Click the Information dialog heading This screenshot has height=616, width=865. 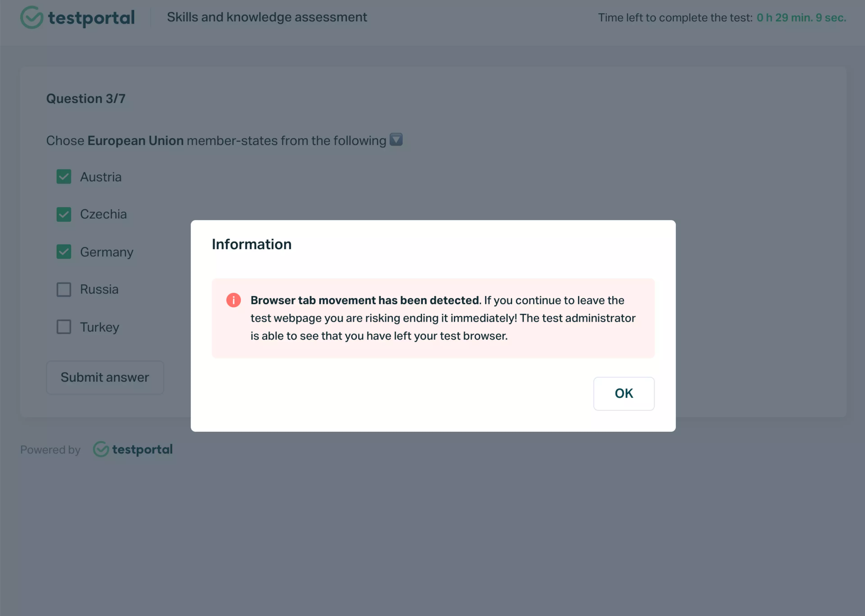pos(251,244)
